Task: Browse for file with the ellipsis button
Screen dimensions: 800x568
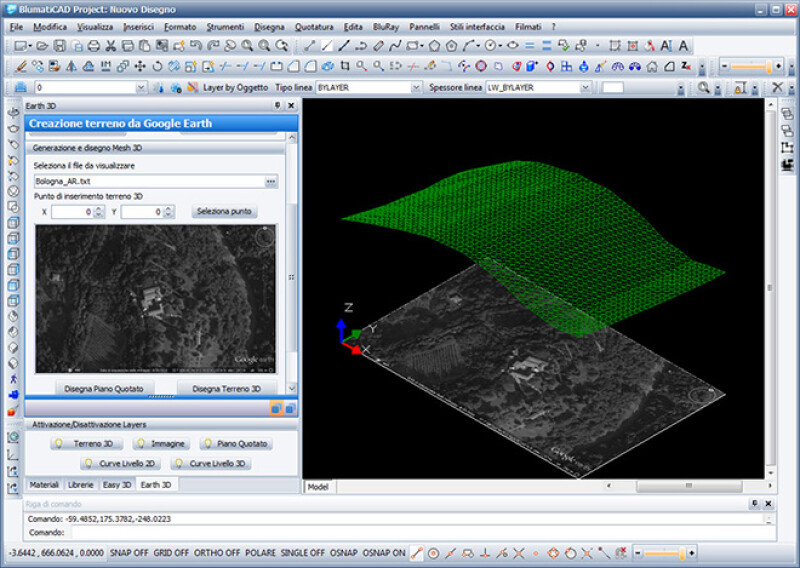Action: click(x=271, y=181)
